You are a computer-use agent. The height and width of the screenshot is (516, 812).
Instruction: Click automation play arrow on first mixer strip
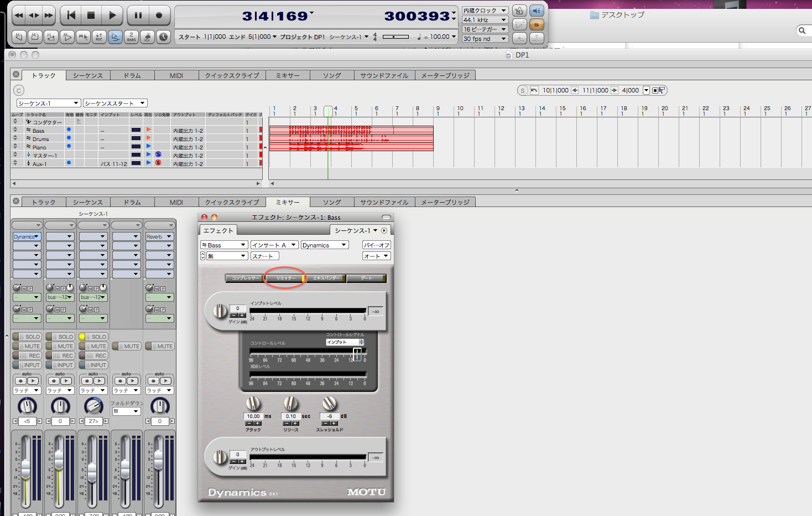[33, 381]
